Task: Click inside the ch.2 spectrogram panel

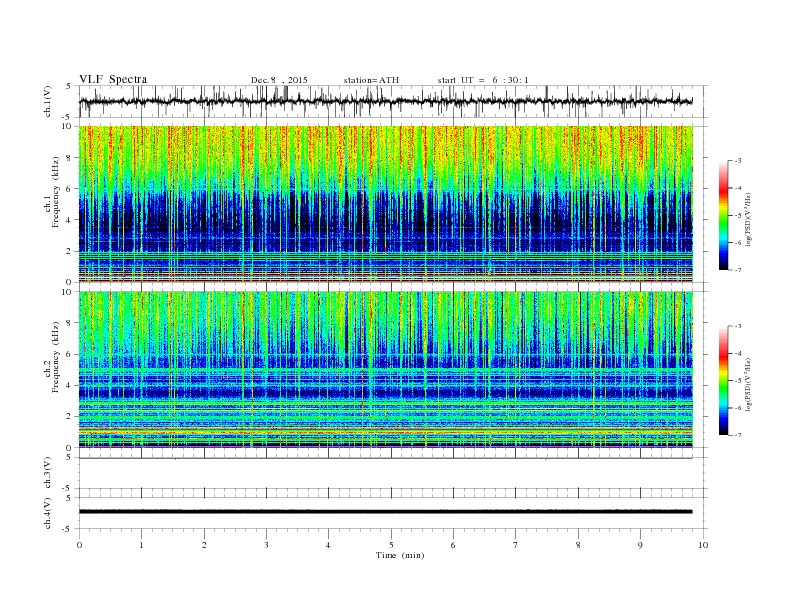Action: [x=386, y=370]
